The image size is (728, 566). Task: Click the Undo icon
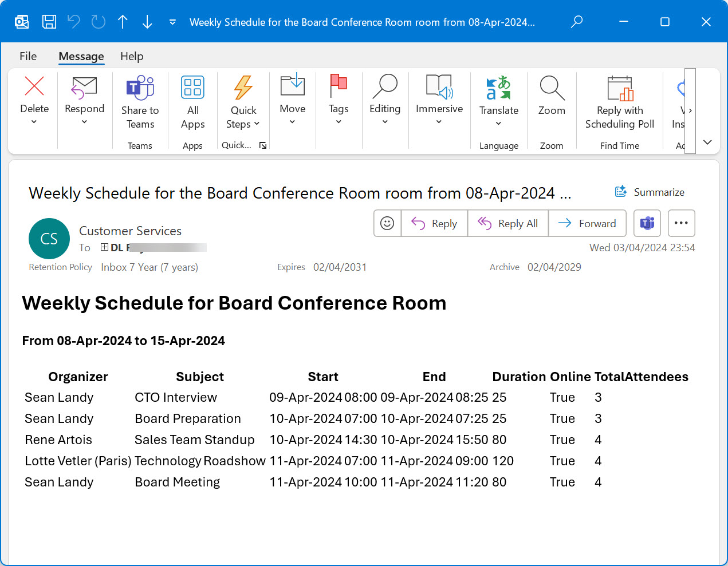[73, 21]
